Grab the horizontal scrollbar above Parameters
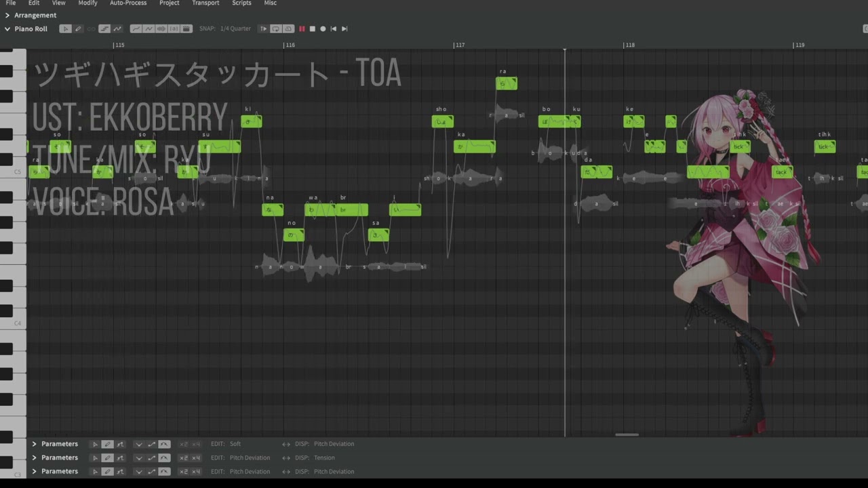Image resolution: width=868 pixels, height=488 pixels. coord(627,434)
